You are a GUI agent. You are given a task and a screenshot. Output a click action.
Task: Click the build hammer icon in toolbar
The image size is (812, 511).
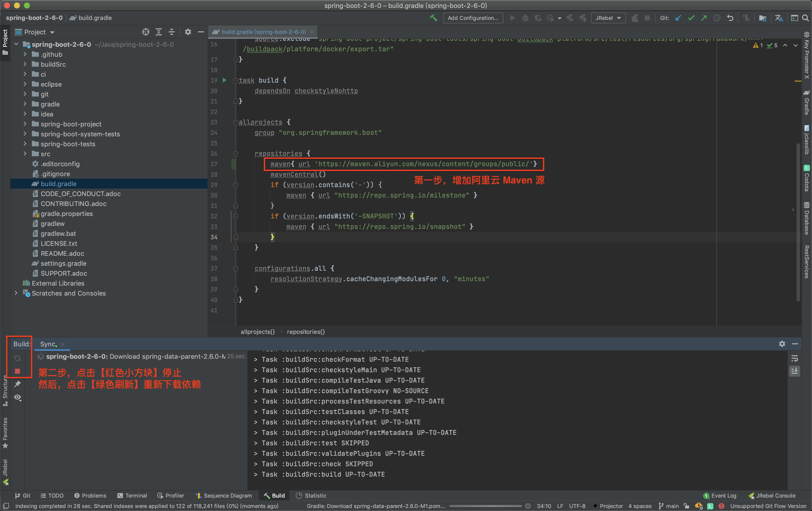(433, 18)
